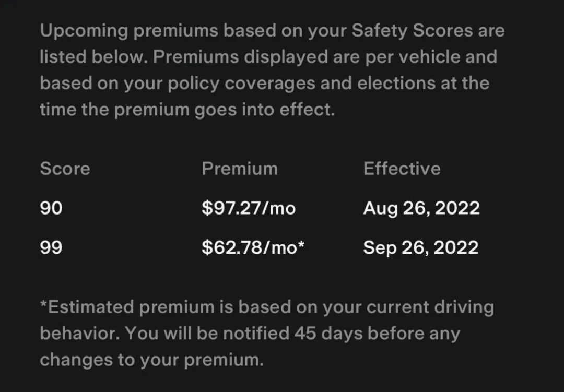Click "45 days" in the footnote
The height and width of the screenshot is (392, 564).
326,333
